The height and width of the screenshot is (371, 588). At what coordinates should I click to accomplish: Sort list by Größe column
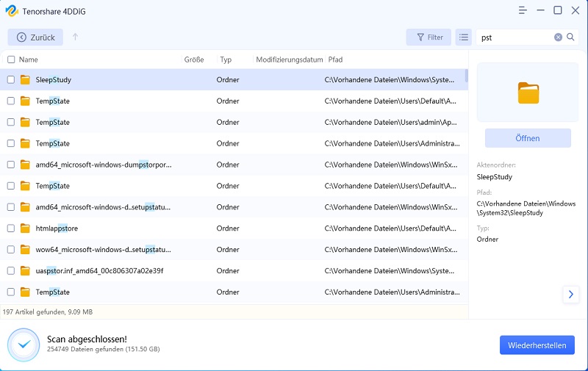pyautogui.click(x=193, y=60)
